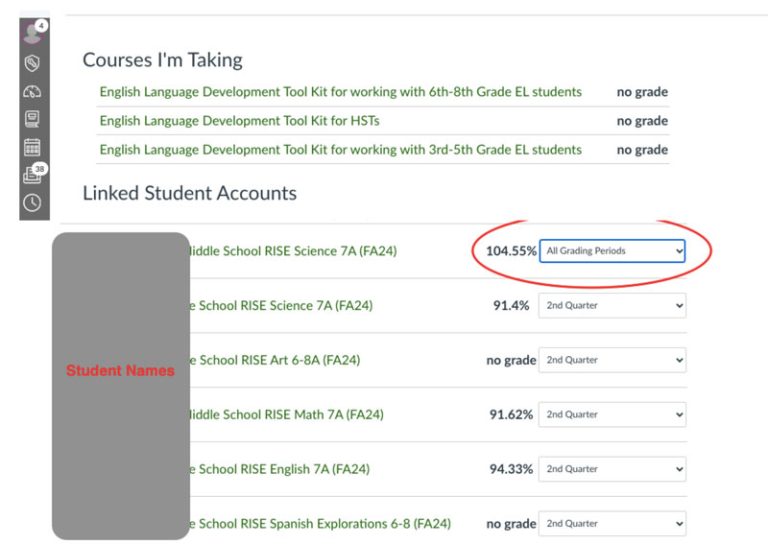The height and width of the screenshot is (544, 768).
Task: Open the All Grading Periods dropdown
Action: click(613, 251)
